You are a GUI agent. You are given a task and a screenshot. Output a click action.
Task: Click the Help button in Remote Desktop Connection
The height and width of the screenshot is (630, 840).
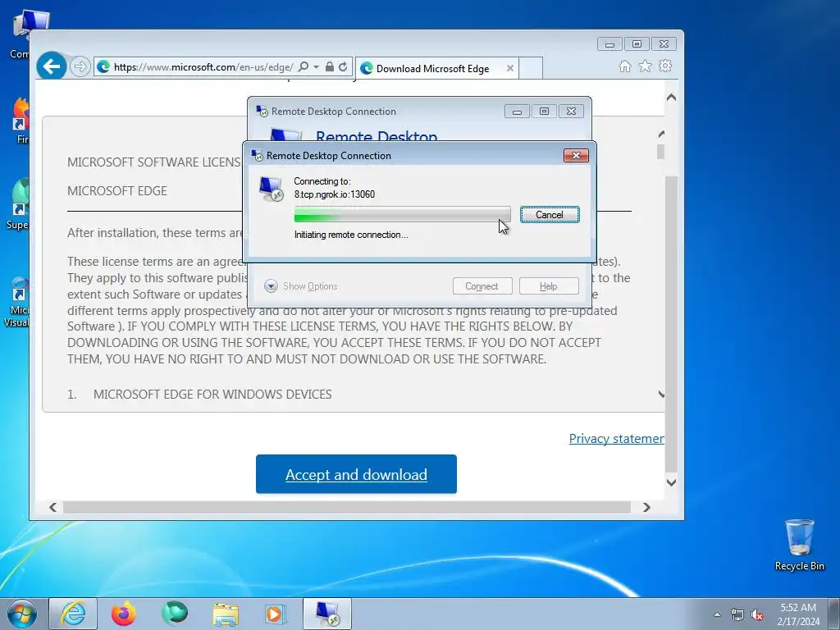coord(549,286)
